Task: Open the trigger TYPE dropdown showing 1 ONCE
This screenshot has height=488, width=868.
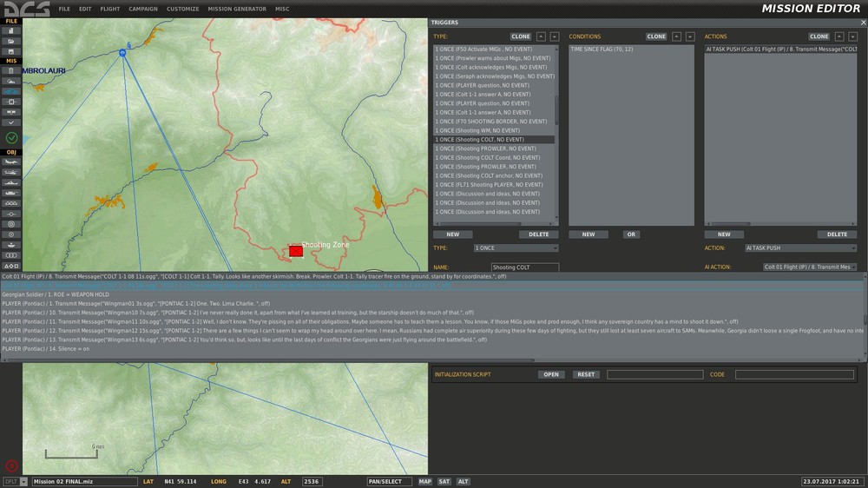Action: point(516,248)
